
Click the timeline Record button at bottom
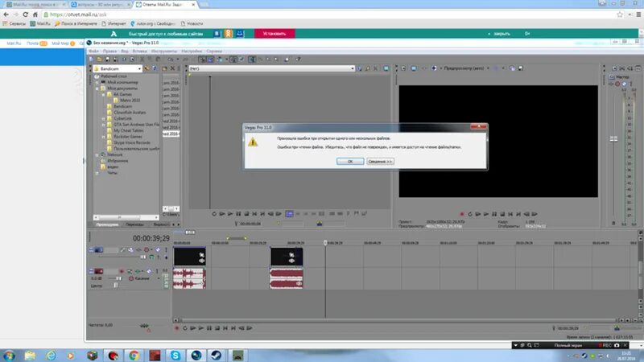(x=177, y=328)
